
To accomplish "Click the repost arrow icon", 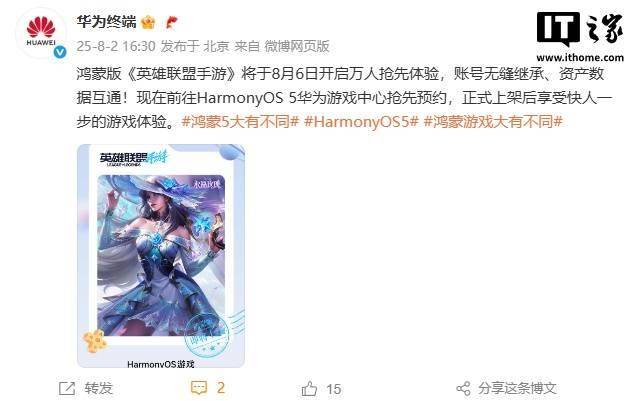I will pyautogui.click(x=67, y=388).
